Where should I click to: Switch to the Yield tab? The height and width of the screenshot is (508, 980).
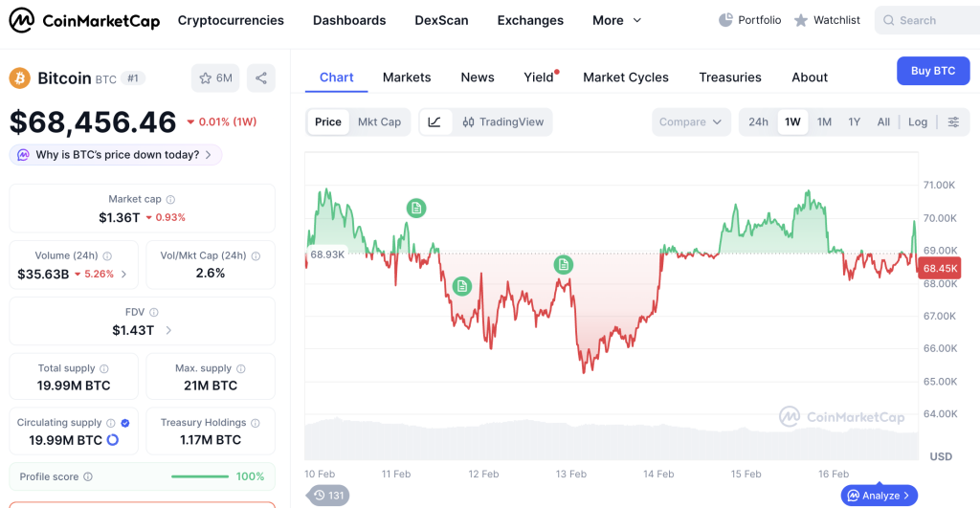(x=539, y=77)
